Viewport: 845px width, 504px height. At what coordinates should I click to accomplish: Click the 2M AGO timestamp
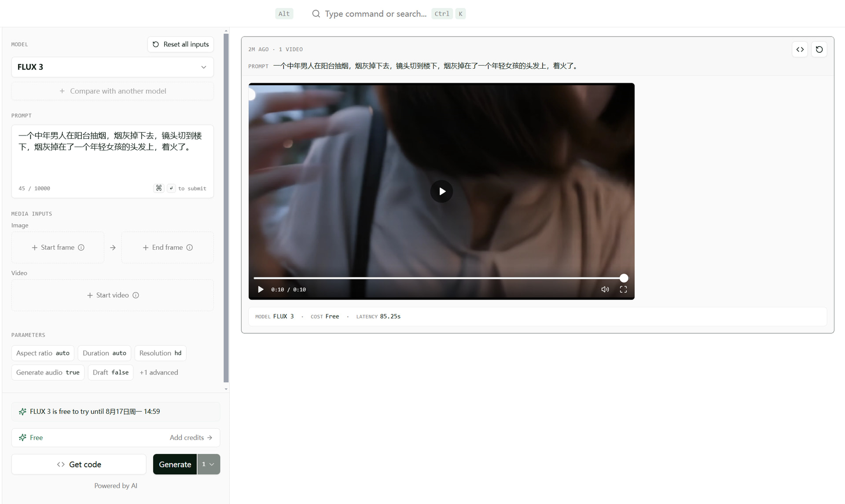coord(258,49)
